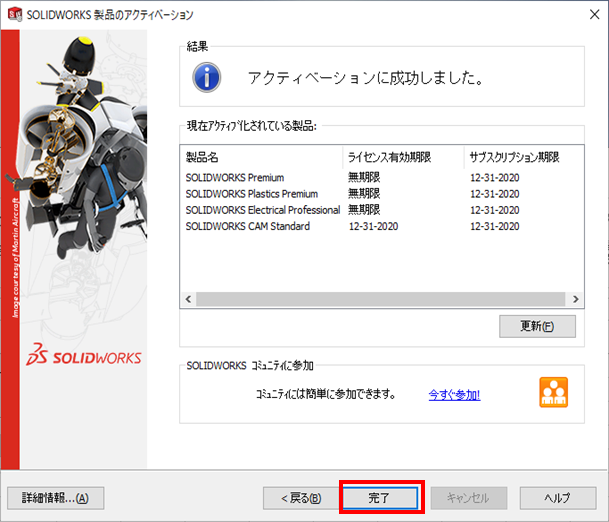This screenshot has width=609, height=522.
Task: Open help with the ヘルプ button
Action: pos(558,498)
